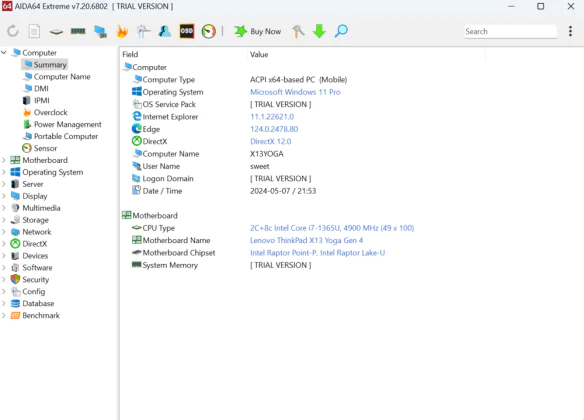Click the Security shield icon in tree
Screen dimensions: 584x420
point(15,279)
